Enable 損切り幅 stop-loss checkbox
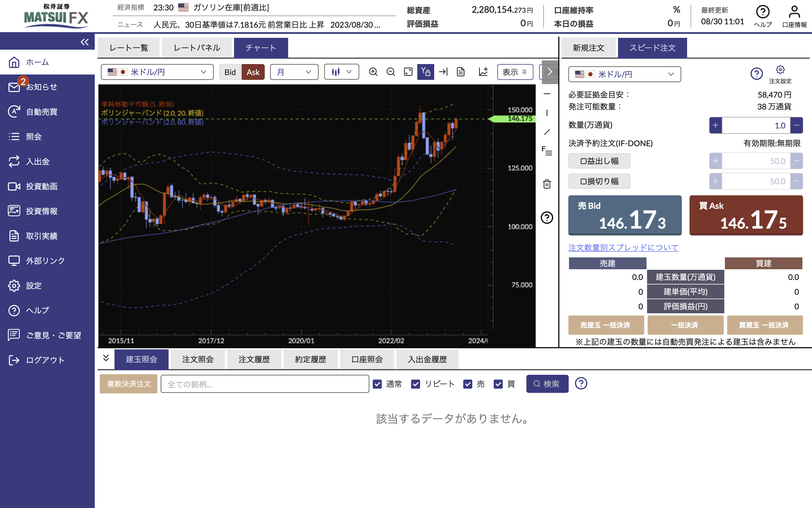Image resolution: width=812 pixels, height=508 pixels. click(x=599, y=181)
